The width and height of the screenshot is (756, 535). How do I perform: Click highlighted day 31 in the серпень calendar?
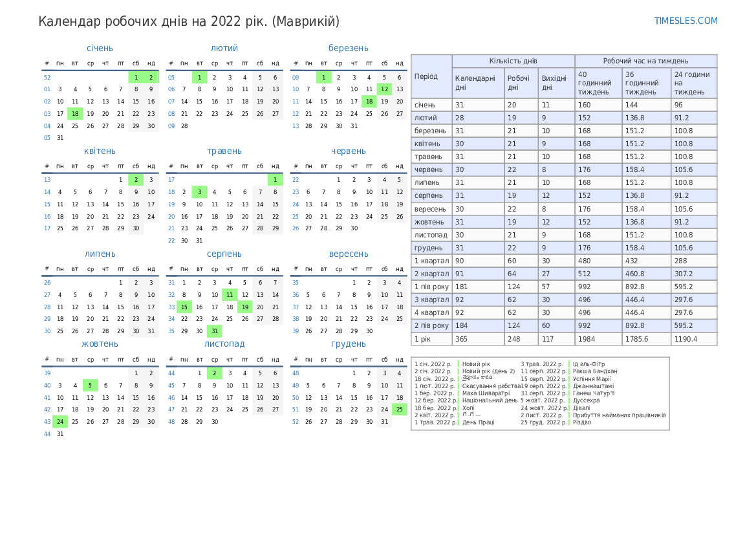(215, 331)
